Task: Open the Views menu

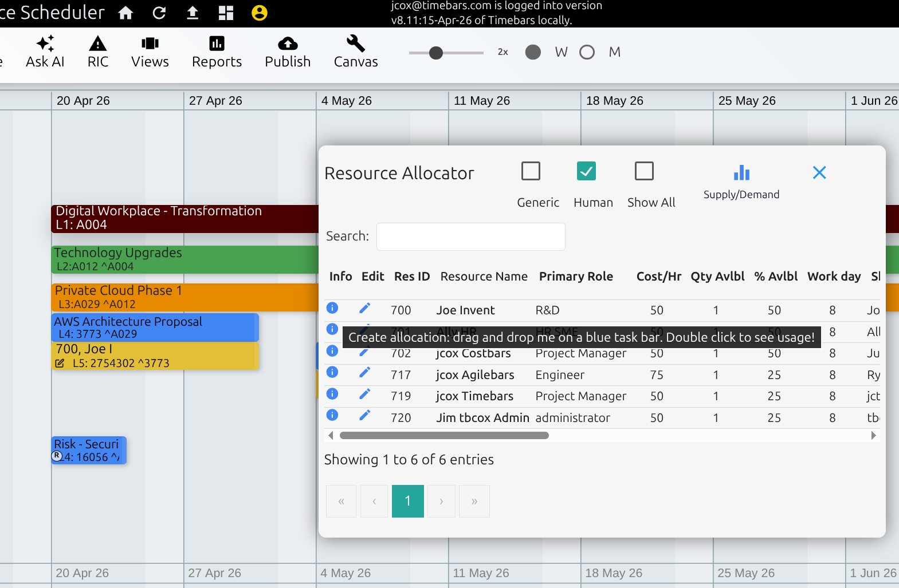Action: click(150, 52)
